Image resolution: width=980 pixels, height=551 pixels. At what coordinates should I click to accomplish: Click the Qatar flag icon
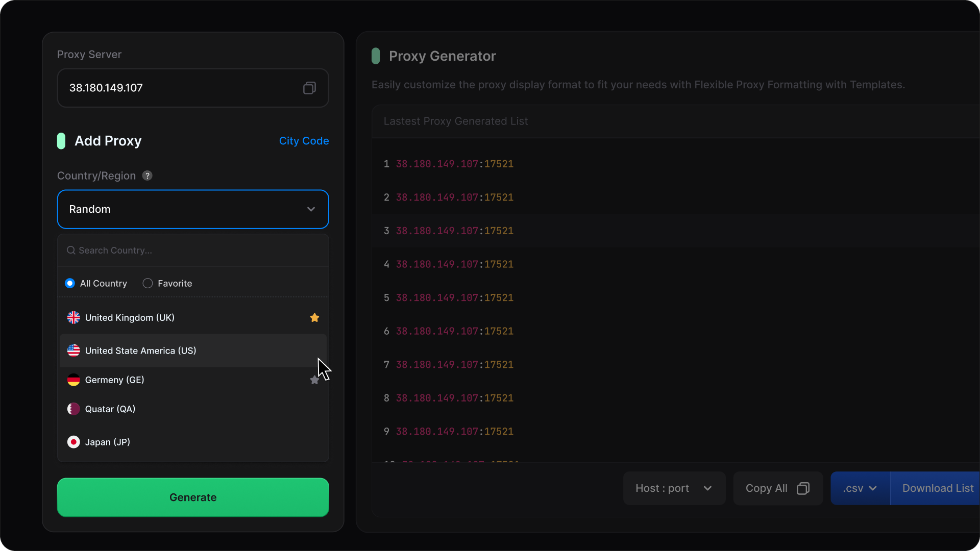(73, 409)
